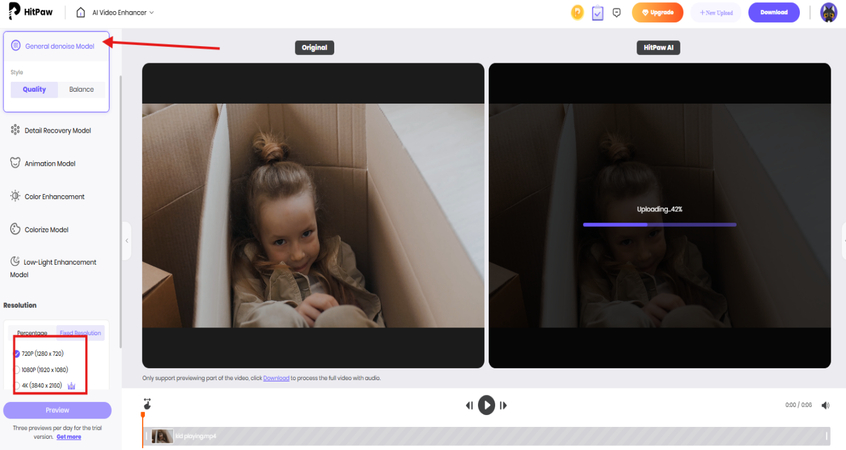Select General denoise Model
846x450 pixels.
click(57, 46)
